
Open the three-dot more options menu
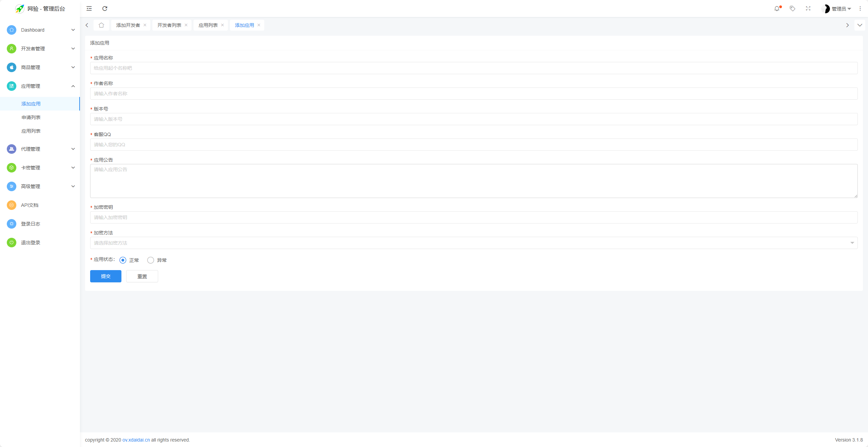coord(860,9)
